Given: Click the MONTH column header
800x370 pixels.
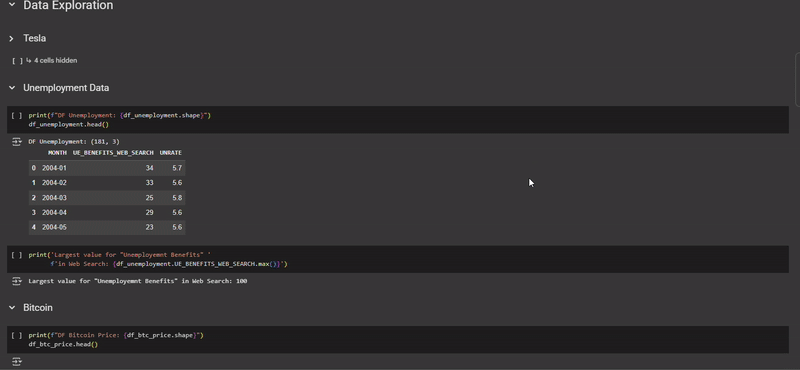Looking at the screenshot, I should (57, 153).
